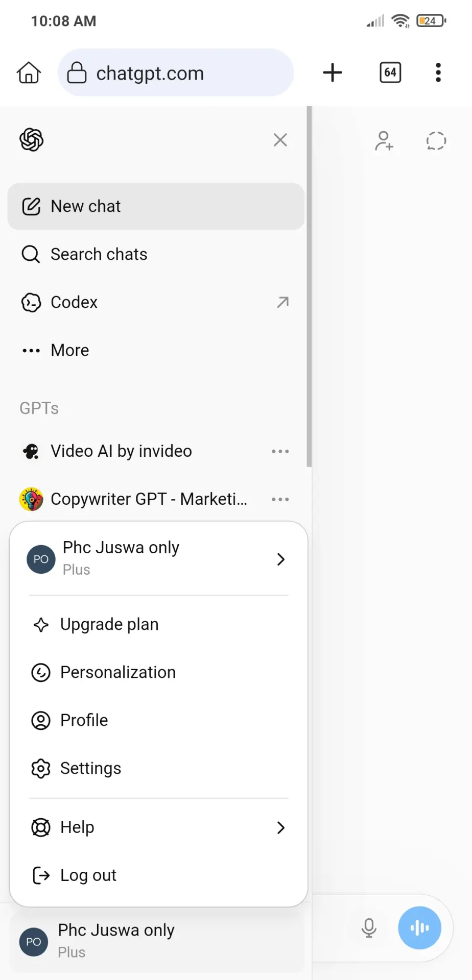Expand the Phc Juswa only account chevron
Screen dimensions: 472x980
click(280, 559)
